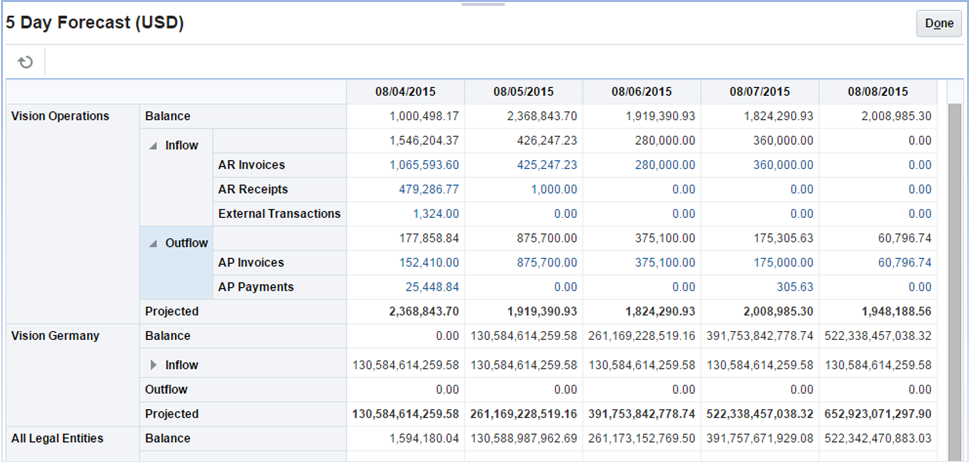Select the Vision Germany row header

pos(55,336)
